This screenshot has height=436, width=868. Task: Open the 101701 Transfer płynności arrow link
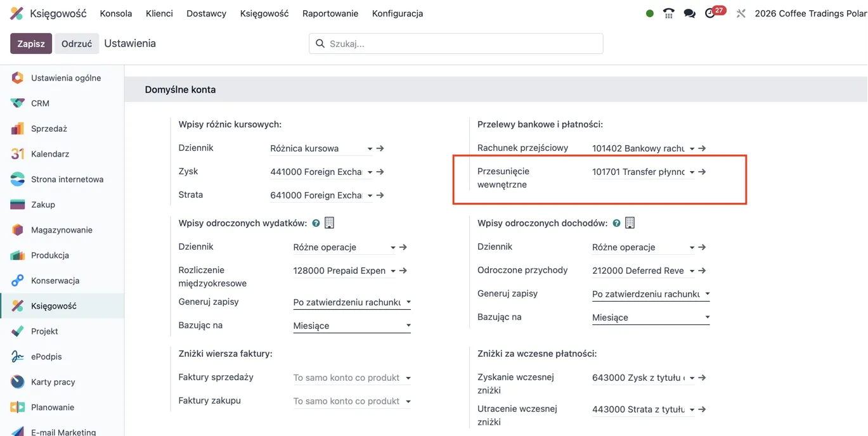click(703, 172)
